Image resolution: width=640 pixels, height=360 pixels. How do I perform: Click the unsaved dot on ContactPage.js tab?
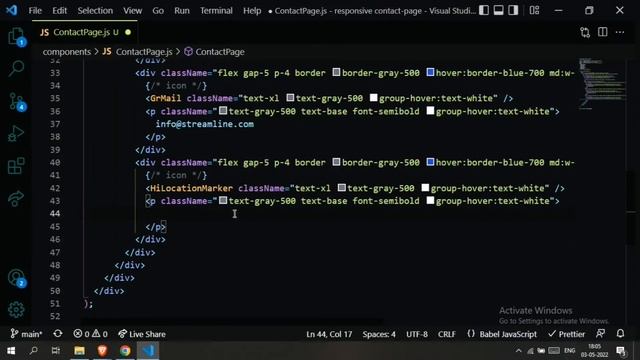coord(128,32)
